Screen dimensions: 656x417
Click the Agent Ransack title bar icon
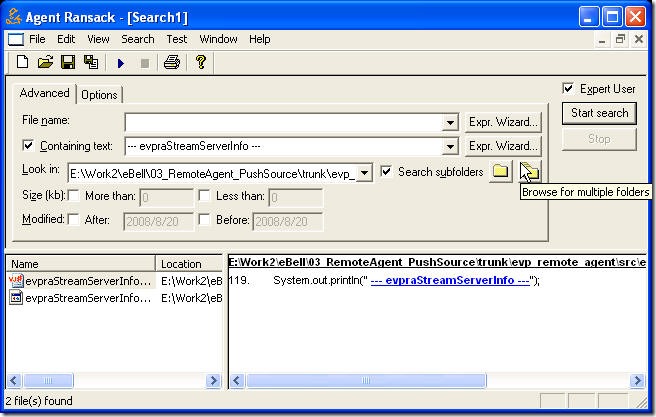[14, 17]
